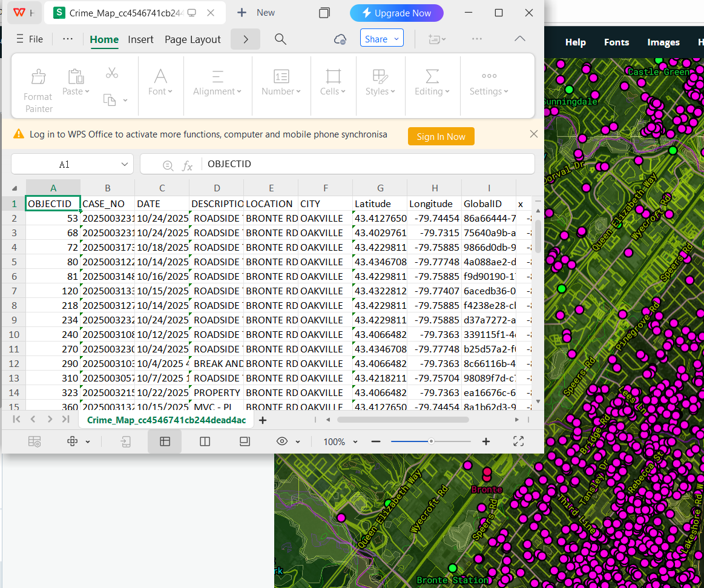Viewport: 704px width, 588px height.
Task: Open the cloud sync icon
Action: (x=340, y=39)
